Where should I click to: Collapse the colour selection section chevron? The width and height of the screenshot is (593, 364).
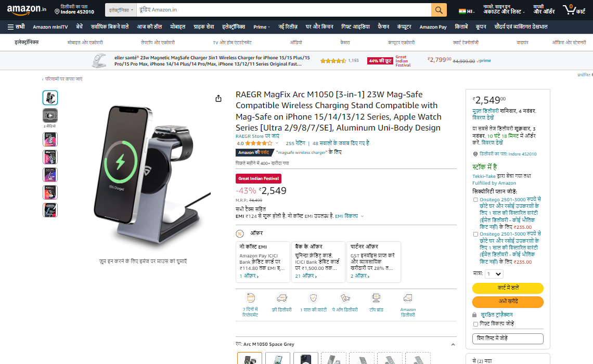tap(453, 345)
